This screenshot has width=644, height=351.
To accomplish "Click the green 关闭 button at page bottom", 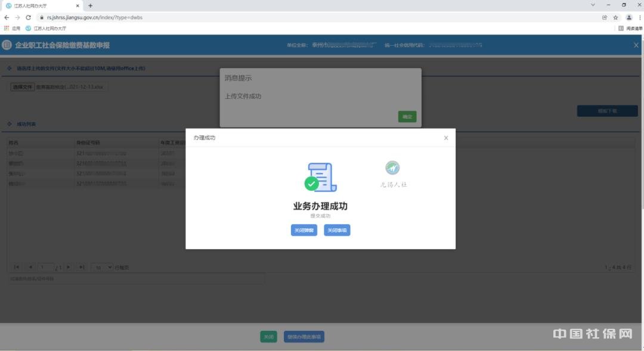I will click(269, 337).
